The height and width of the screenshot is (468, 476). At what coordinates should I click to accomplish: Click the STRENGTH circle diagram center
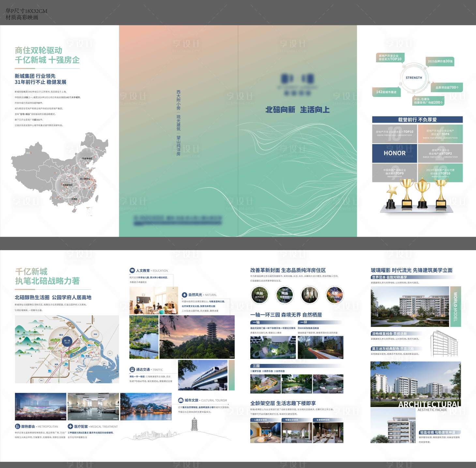pyautogui.click(x=414, y=78)
